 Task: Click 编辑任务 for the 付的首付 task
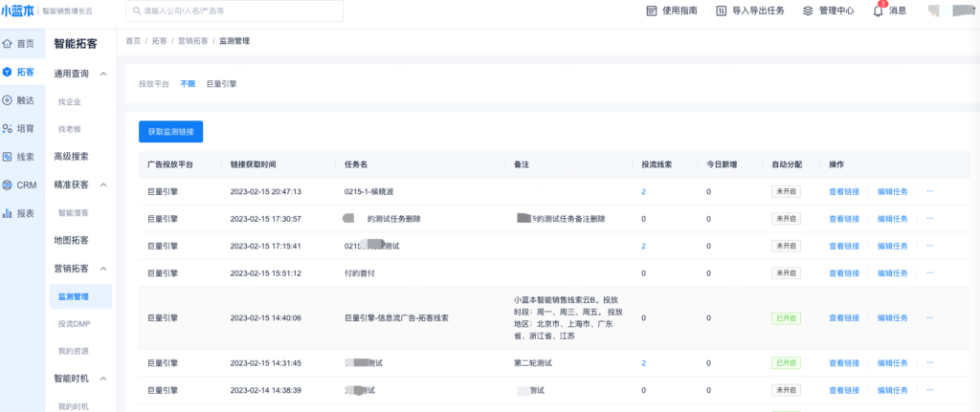click(893, 273)
